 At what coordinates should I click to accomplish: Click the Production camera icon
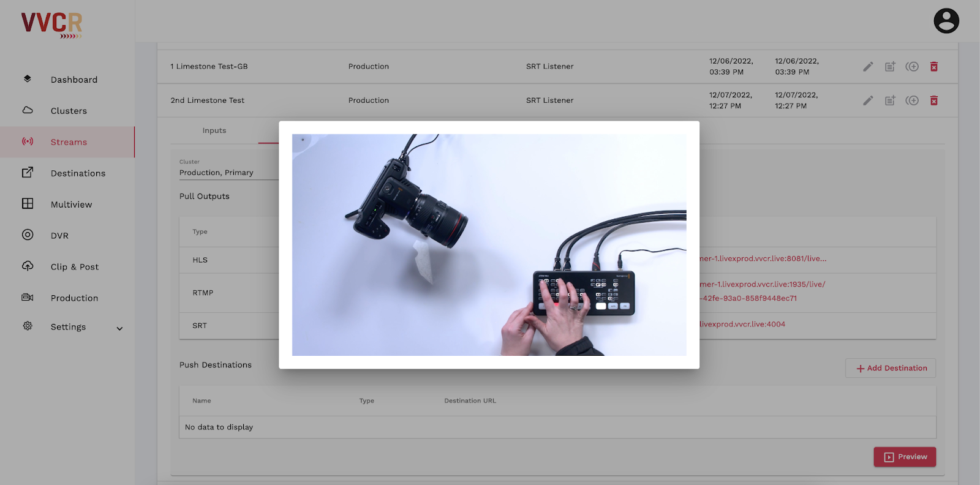(28, 297)
